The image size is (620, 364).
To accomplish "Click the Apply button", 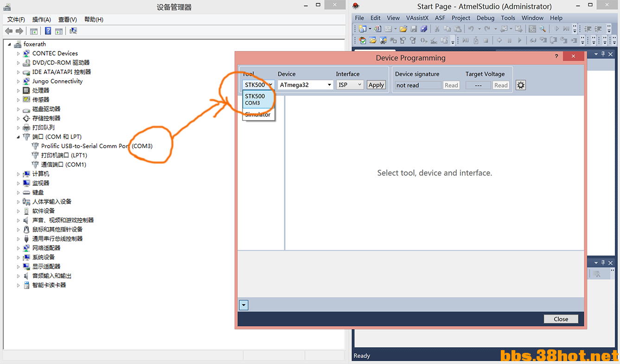I will 376,85.
